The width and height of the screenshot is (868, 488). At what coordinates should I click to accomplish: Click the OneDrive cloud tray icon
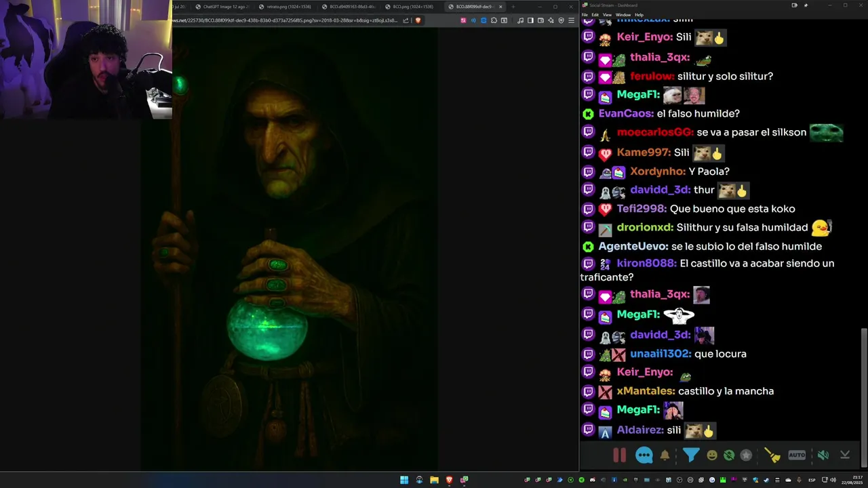tap(788, 480)
